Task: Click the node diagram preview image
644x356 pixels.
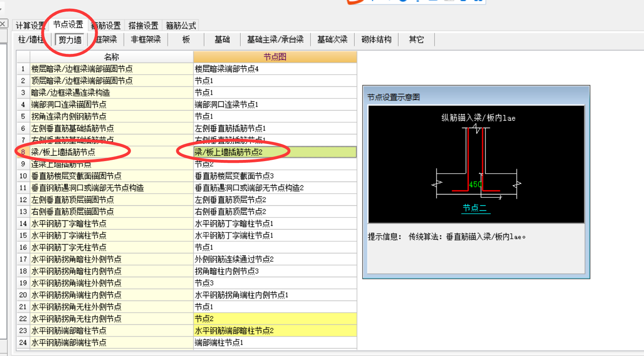Action: click(x=476, y=164)
